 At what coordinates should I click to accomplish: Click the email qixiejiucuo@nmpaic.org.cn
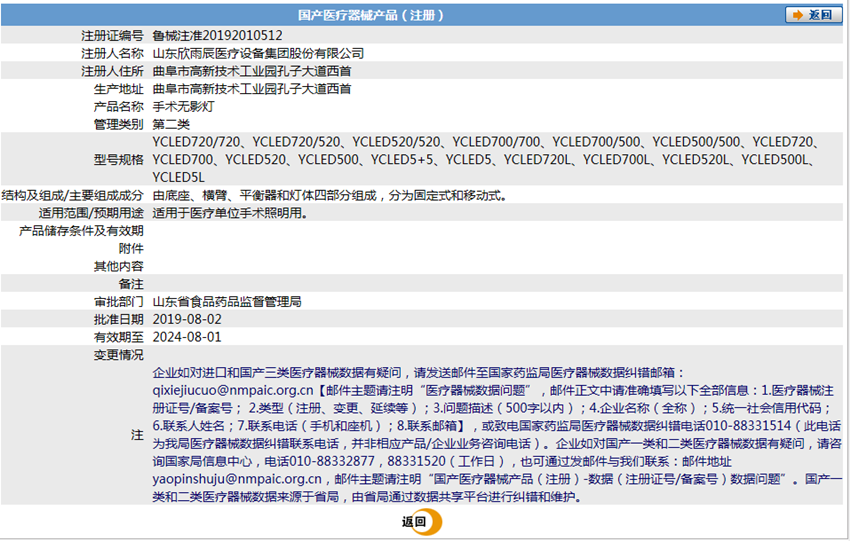(233, 391)
